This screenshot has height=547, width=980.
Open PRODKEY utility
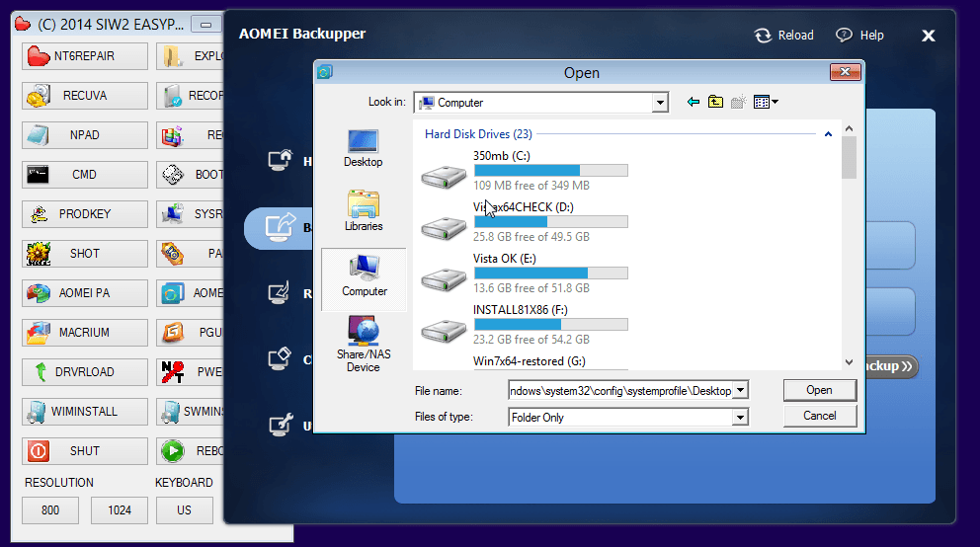[x=84, y=214]
